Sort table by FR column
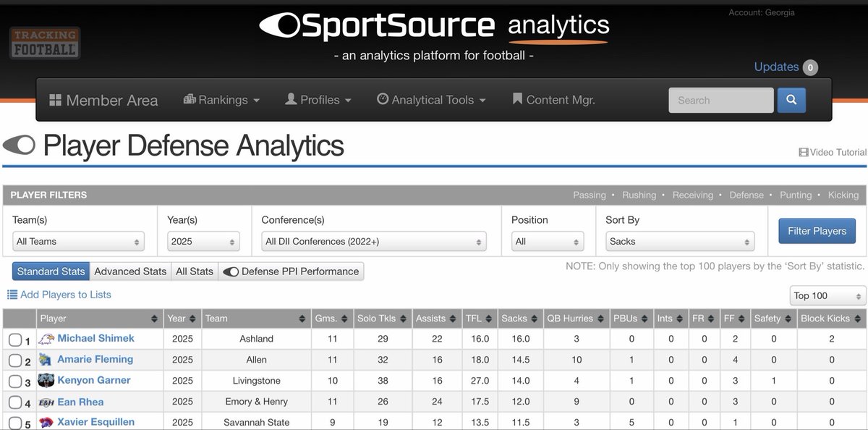 click(704, 319)
